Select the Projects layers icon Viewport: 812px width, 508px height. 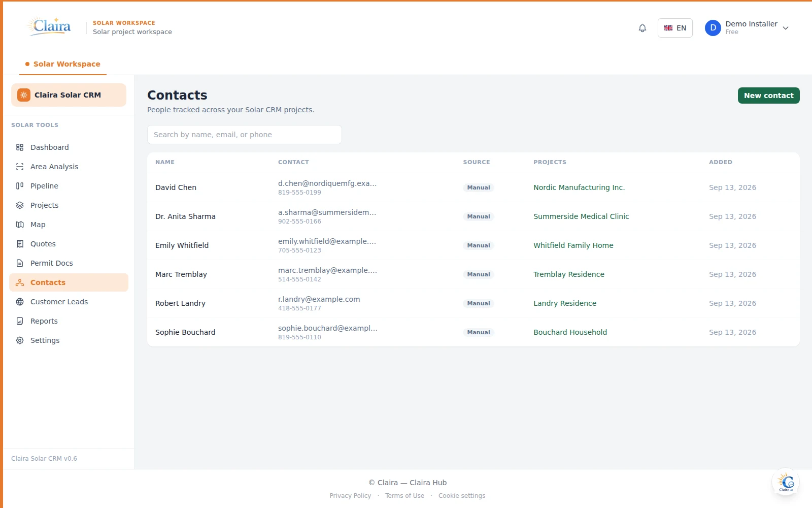[x=20, y=205]
